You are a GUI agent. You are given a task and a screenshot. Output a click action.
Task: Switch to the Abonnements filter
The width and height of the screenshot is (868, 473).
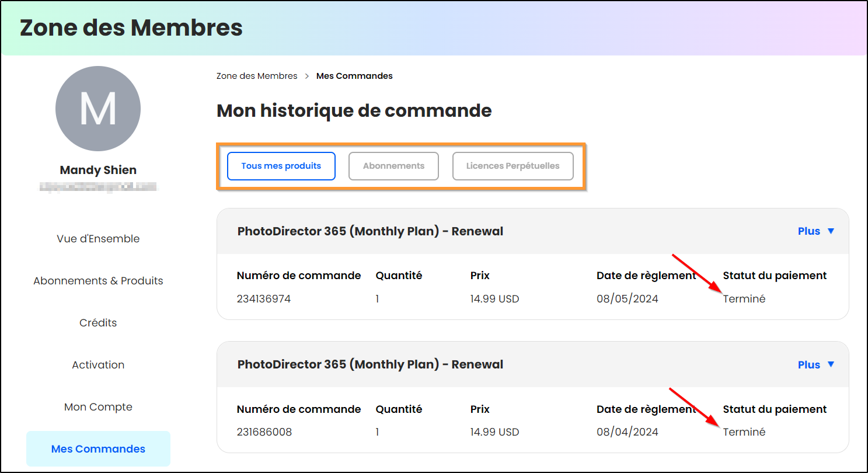[x=393, y=166]
